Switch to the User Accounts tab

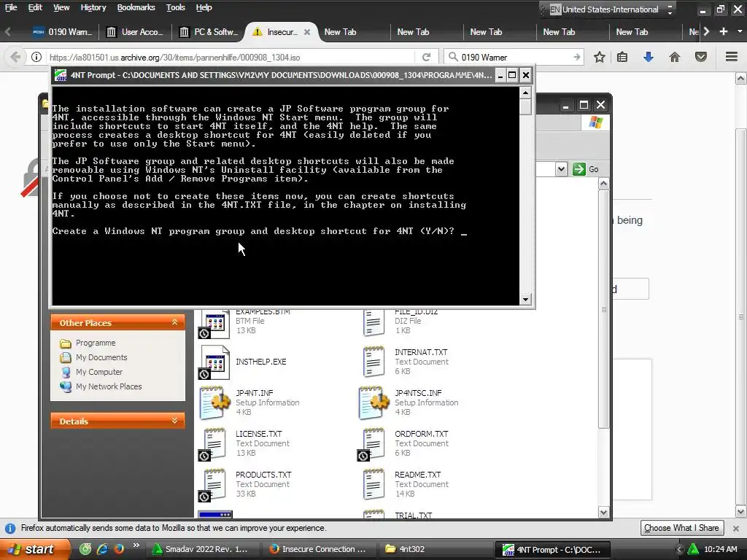coord(135,32)
